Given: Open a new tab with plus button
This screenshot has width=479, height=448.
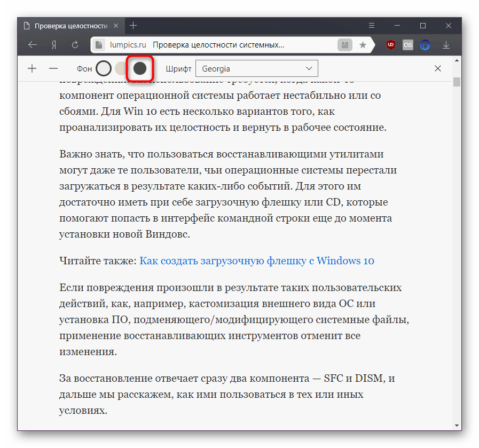Looking at the screenshot, I should 134,26.
